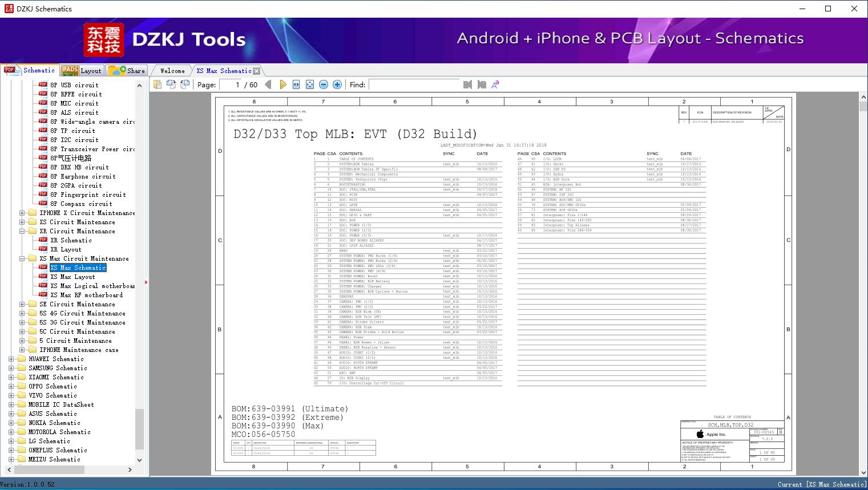Viewport: 868px width, 490px height.
Task: Click the document view scroll-down arrow
Action: pyautogui.click(x=863, y=472)
